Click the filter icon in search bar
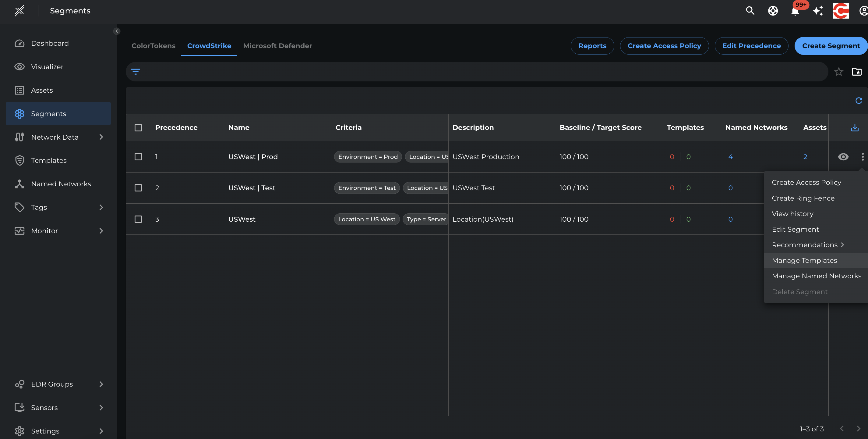The height and width of the screenshot is (439, 868). coord(136,71)
